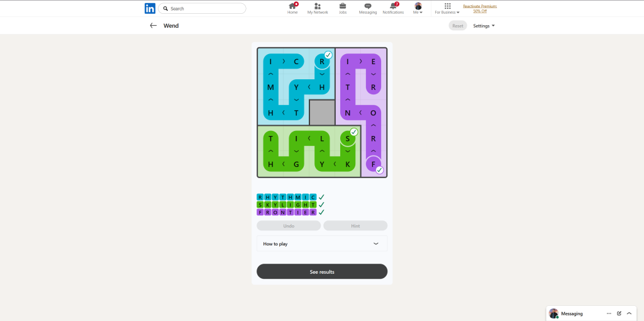644x321 pixels.
Task: Select the R start cell of the blue path
Action: [x=322, y=62]
